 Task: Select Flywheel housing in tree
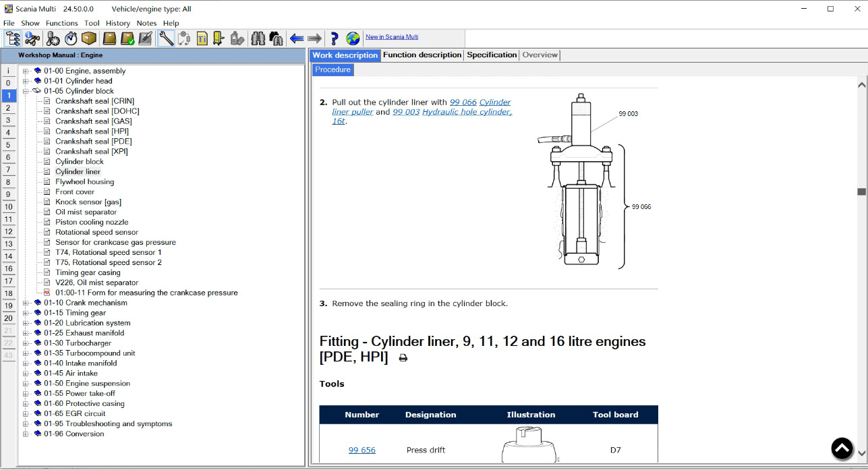click(85, 182)
